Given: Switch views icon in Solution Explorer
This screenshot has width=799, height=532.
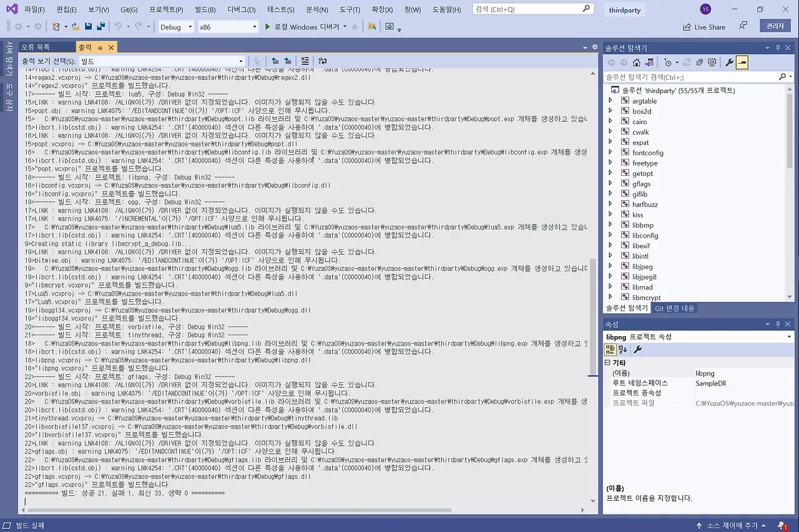Looking at the screenshot, I should (x=649, y=62).
